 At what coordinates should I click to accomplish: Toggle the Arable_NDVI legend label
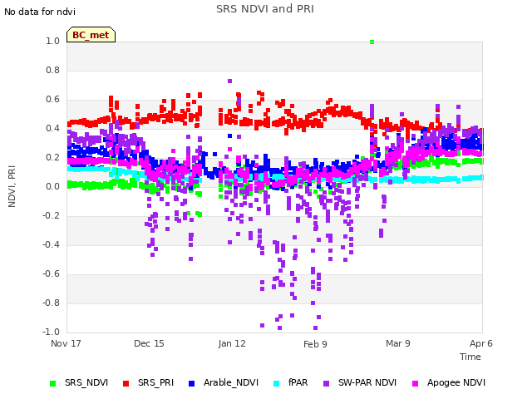(x=231, y=382)
